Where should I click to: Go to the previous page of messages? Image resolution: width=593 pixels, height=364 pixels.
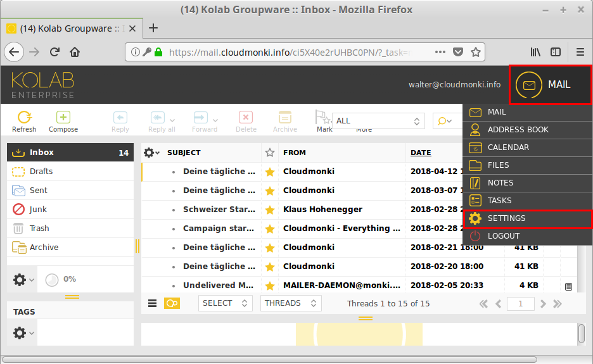point(499,304)
